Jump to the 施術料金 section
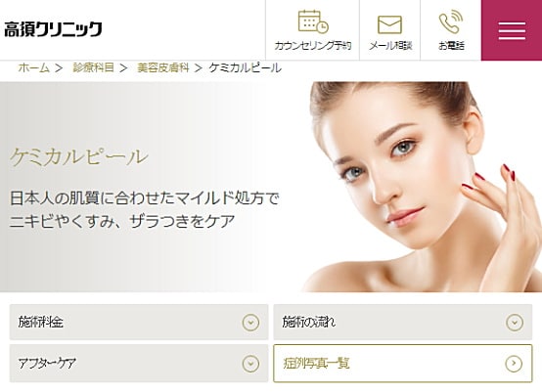Image resolution: width=542 pixels, height=392 pixels. [x=139, y=323]
